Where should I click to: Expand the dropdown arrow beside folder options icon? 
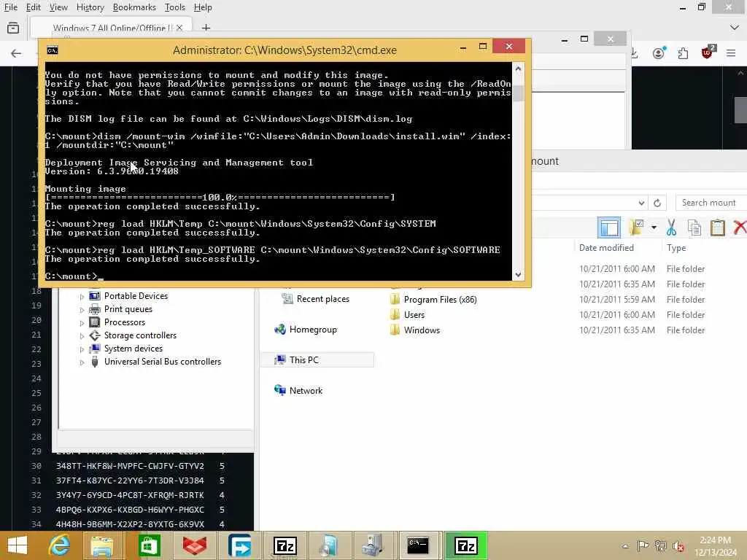coord(654,227)
